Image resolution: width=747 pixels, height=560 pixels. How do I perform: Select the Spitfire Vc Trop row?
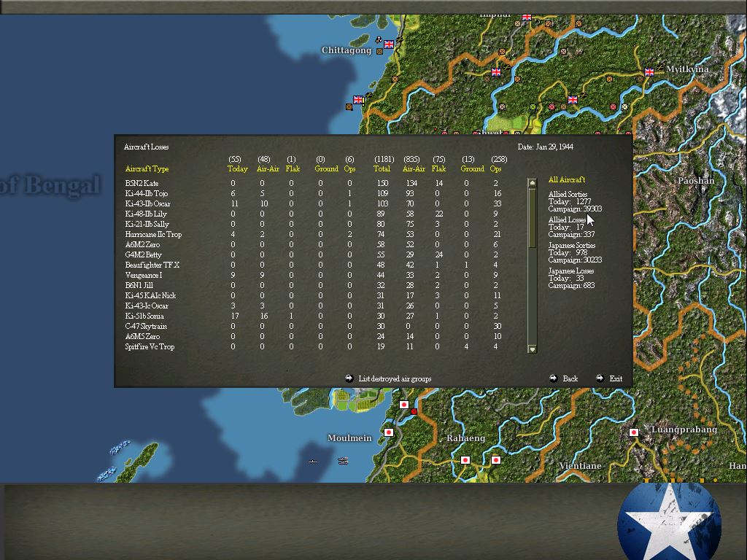[x=314, y=346]
